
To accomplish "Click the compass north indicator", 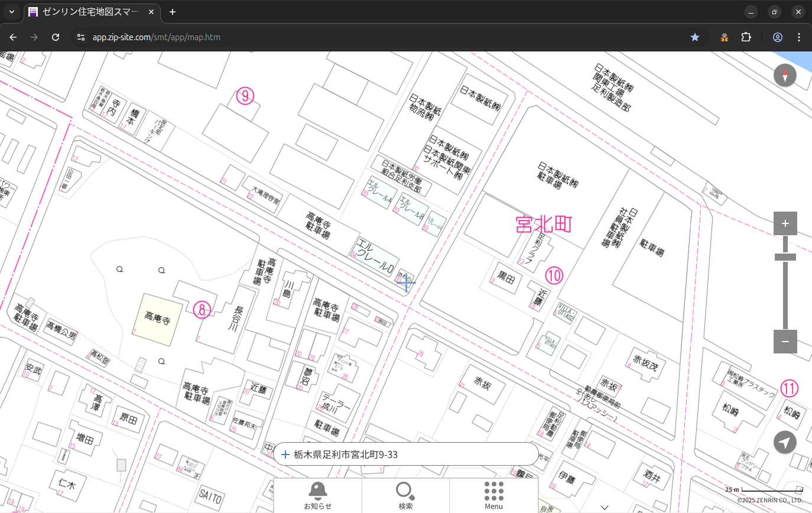I will coord(785,76).
